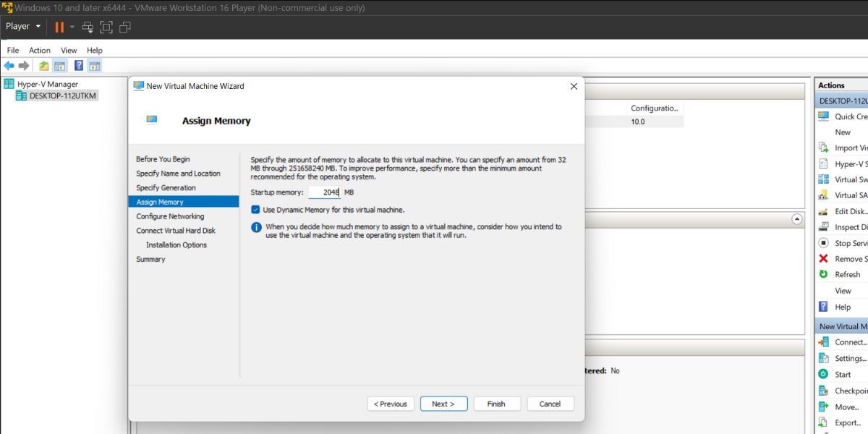Collapse the middle pane round chevron button
This screenshot has width=868, height=434.
click(797, 218)
